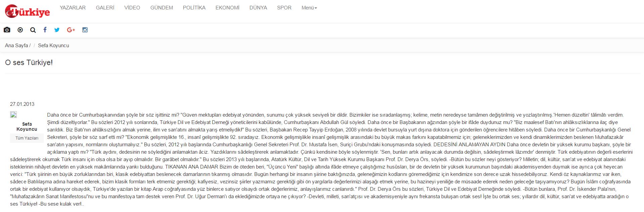
Task: Click Sefa Koyuncu's author photo
Action: point(13,115)
